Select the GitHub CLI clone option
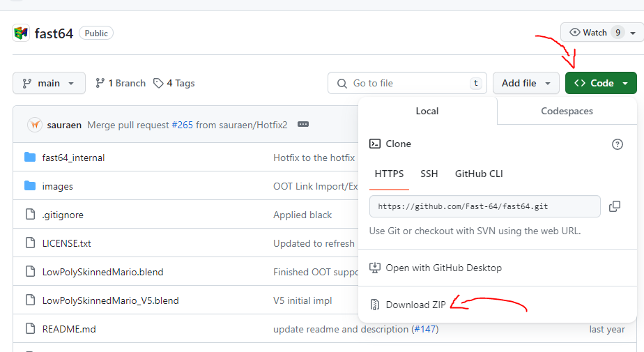Image resolution: width=644 pixels, height=352 pixels. pyautogui.click(x=479, y=174)
